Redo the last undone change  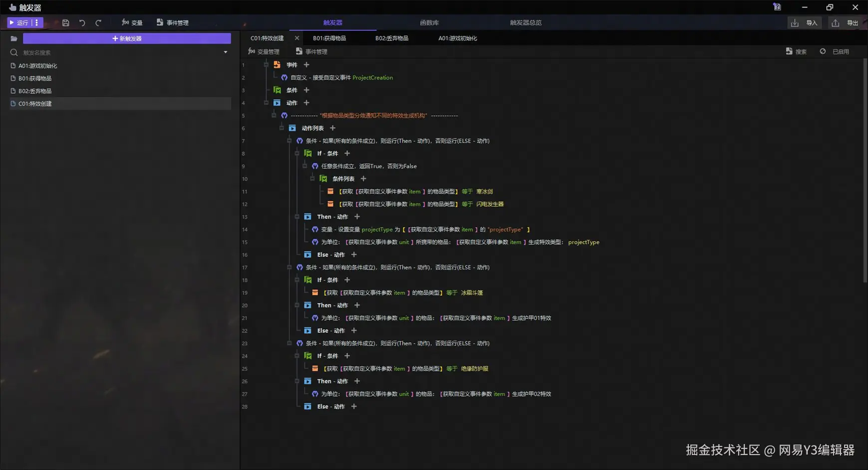pyautogui.click(x=98, y=23)
